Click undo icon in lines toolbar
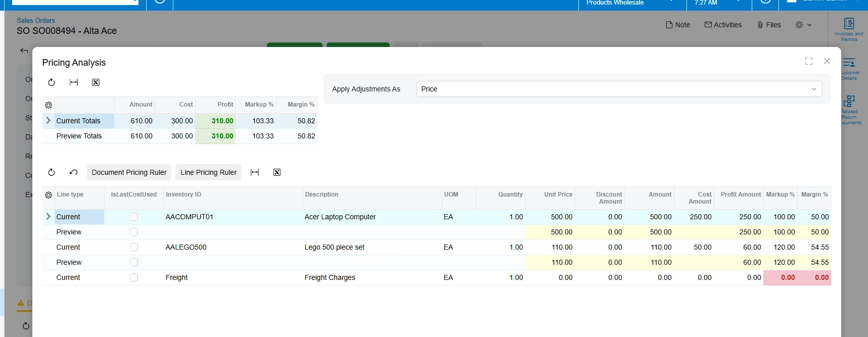Image resolution: width=868 pixels, height=337 pixels. 73,172
